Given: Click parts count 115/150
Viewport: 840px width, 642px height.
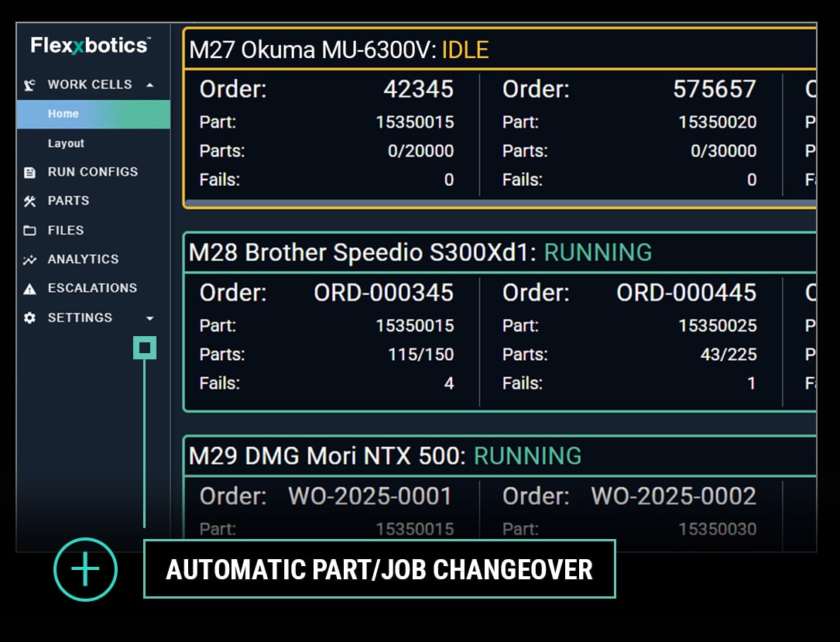Looking at the screenshot, I should tap(420, 355).
